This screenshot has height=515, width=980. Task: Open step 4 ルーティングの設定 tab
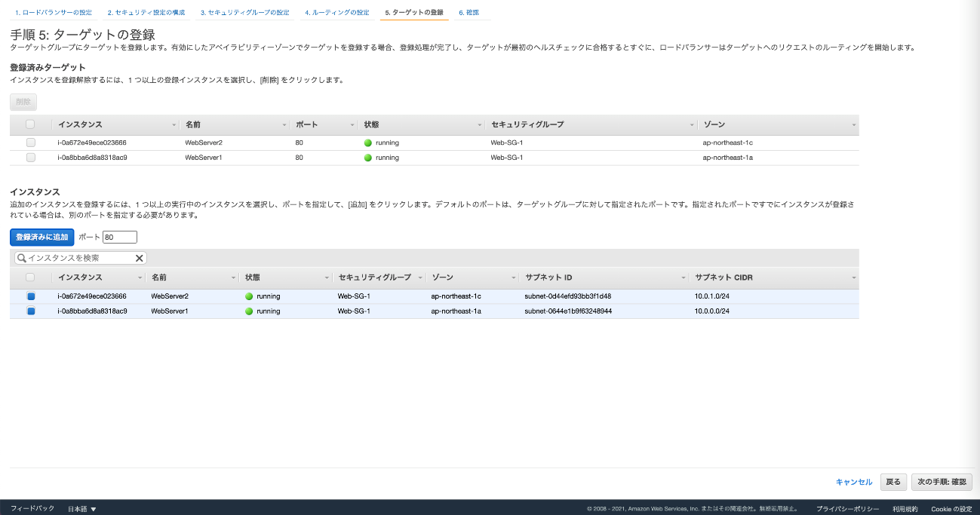[x=336, y=13]
